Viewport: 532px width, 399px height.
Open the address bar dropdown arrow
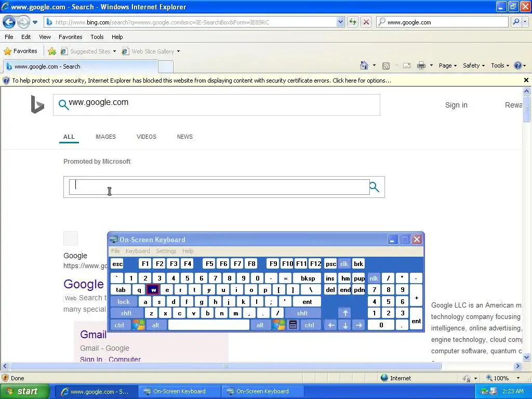tap(340, 22)
